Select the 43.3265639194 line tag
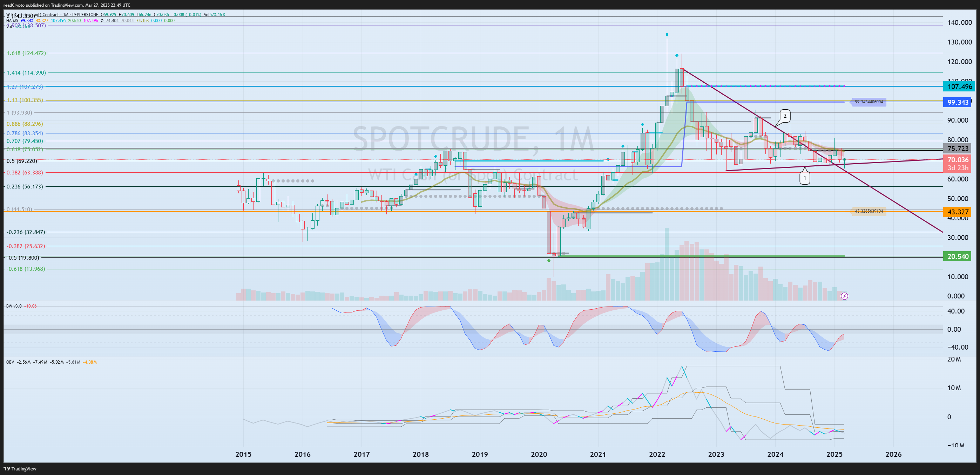 pyautogui.click(x=869, y=211)
